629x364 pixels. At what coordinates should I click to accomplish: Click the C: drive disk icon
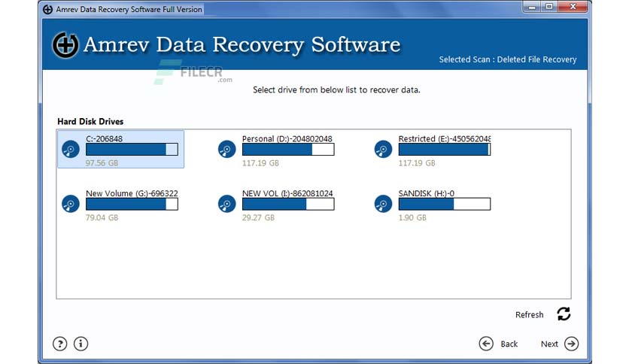(x=71, y=149)
